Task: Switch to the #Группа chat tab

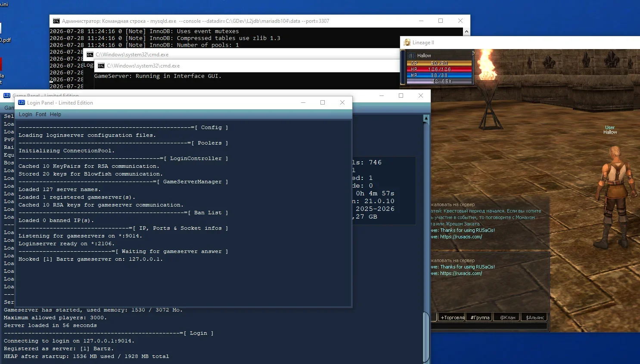Action: pyautogui.click(x=480, y=318)
